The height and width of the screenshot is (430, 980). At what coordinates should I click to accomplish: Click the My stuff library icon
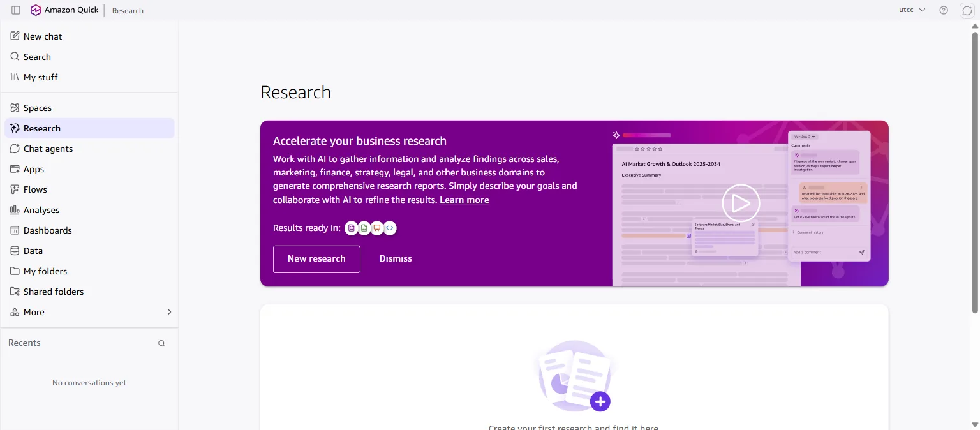click(15, 77)
